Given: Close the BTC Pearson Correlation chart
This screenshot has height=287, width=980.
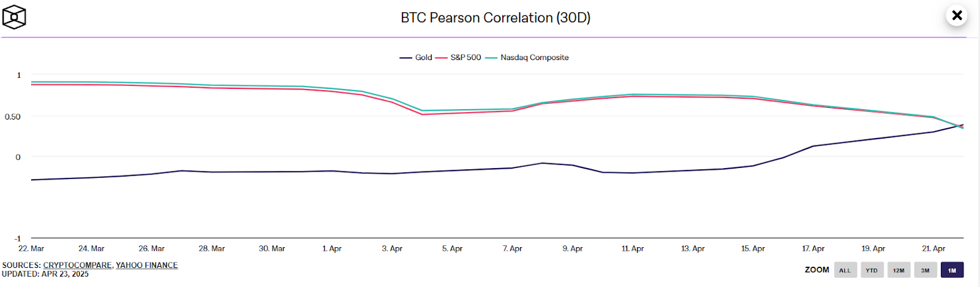Looking at the screenshot, I should (x=957, y=15).
